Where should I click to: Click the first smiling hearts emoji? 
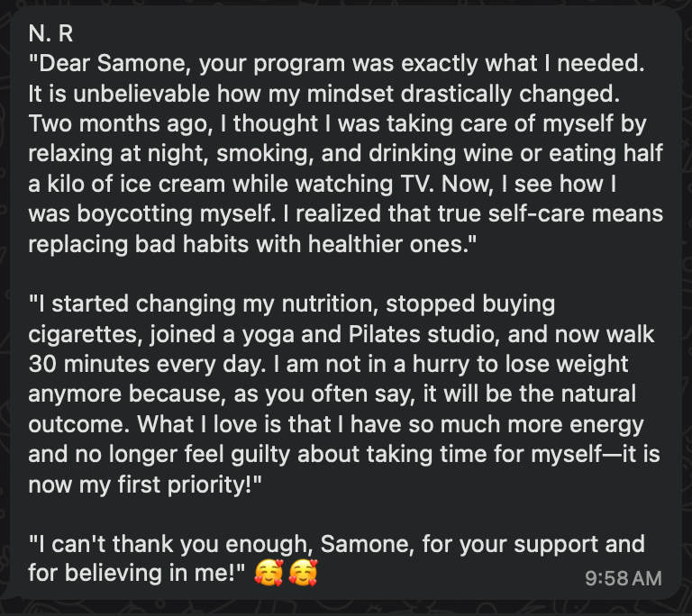[x=269, y=573]
